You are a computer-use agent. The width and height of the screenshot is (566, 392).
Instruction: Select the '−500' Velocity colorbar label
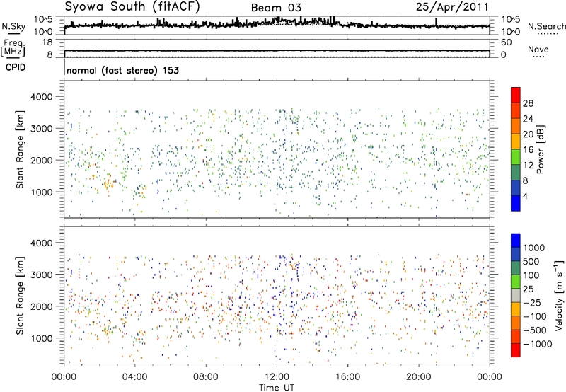coord(535,330)
